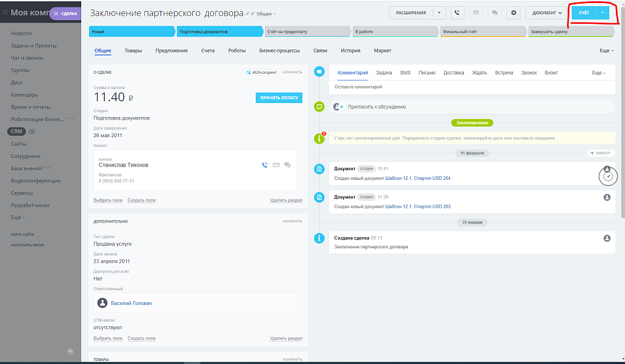The image size is (625, 364).
Task: Expand the arrow beside the СЧЁТ button
Action: (602, 13)
